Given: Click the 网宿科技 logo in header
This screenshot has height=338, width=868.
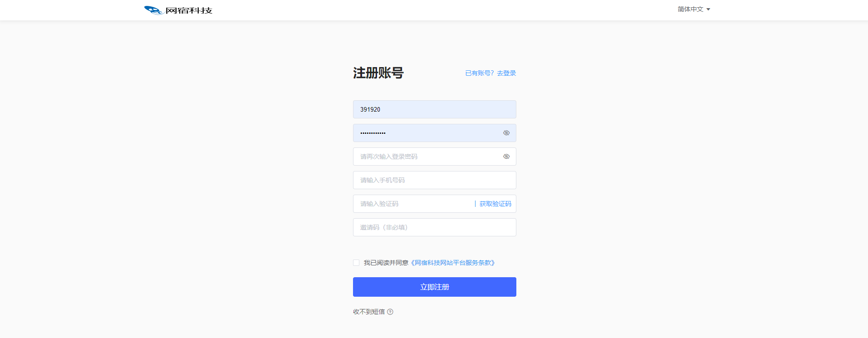Looking at the screenshot, I should point(178,10).
